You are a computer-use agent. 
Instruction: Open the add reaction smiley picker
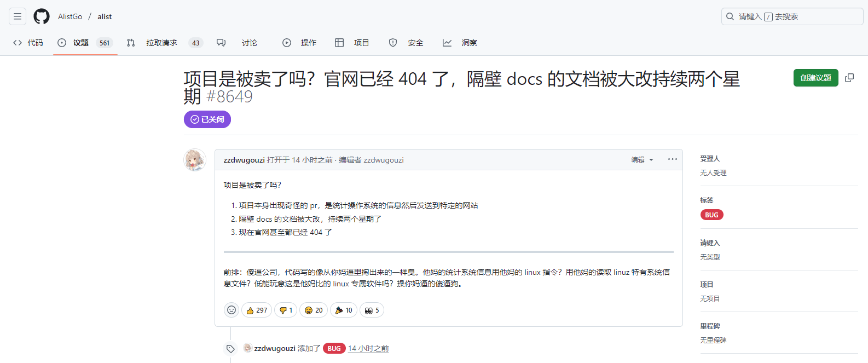click(x=232, y=310)
